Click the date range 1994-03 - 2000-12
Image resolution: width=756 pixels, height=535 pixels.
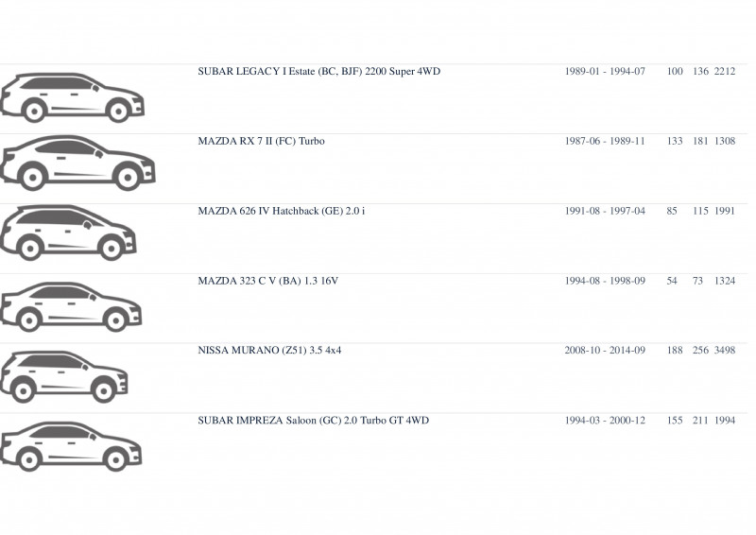[x=605, y=421]
